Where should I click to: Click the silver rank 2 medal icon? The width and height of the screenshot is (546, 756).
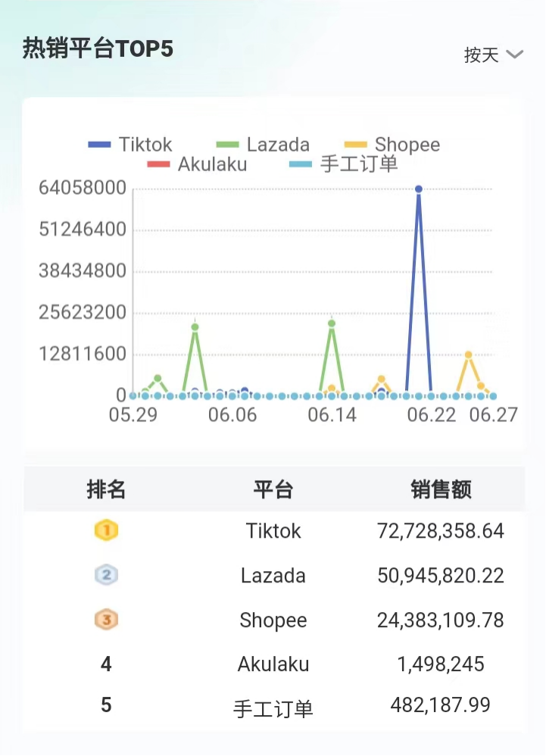pos(106,575)
